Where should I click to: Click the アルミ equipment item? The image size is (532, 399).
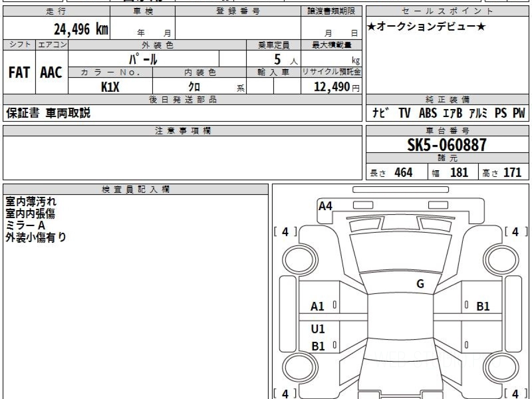[478, 113]
